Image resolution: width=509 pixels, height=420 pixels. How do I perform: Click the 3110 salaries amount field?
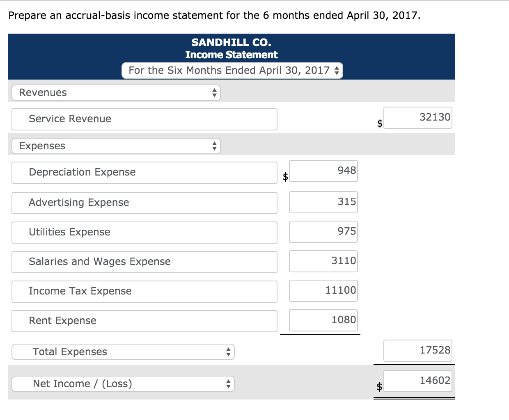point(323,261)
